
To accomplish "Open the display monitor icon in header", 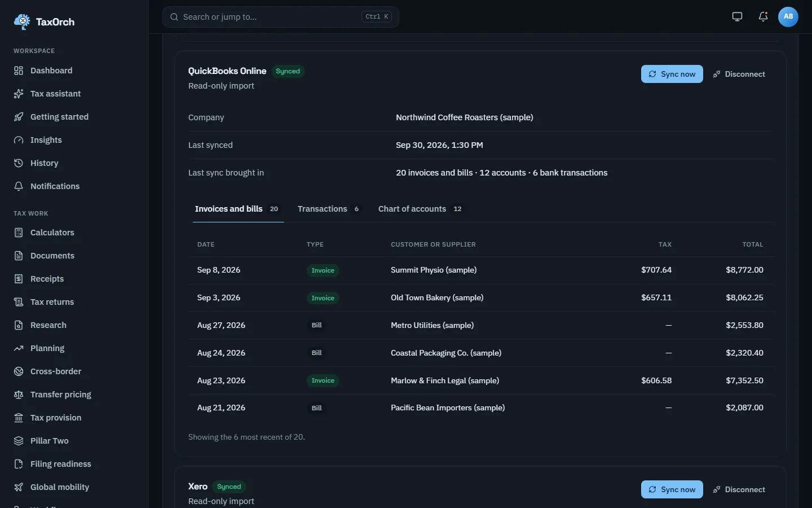I will [737, 16].
